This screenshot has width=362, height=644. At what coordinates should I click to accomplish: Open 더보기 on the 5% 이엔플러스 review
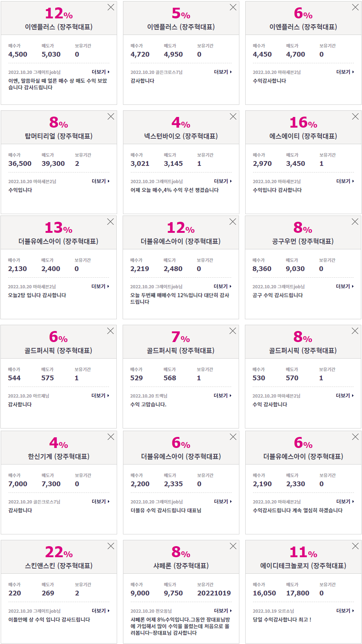(223, 72)
